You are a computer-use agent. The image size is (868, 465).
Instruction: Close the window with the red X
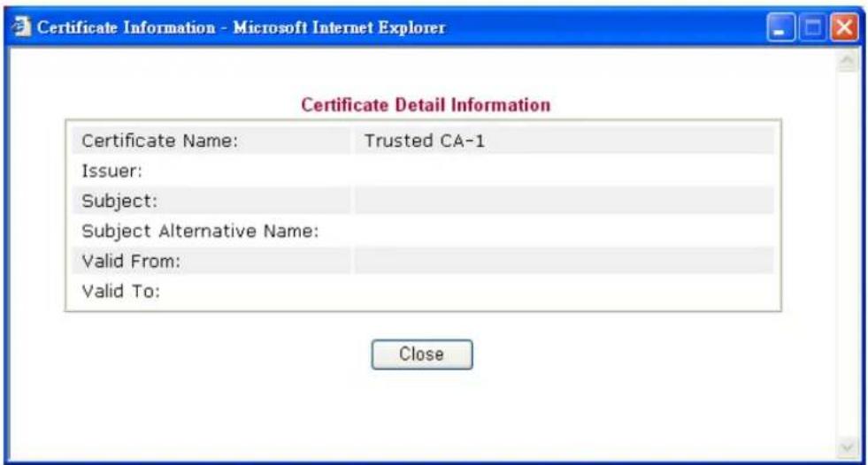coord(844,27)
